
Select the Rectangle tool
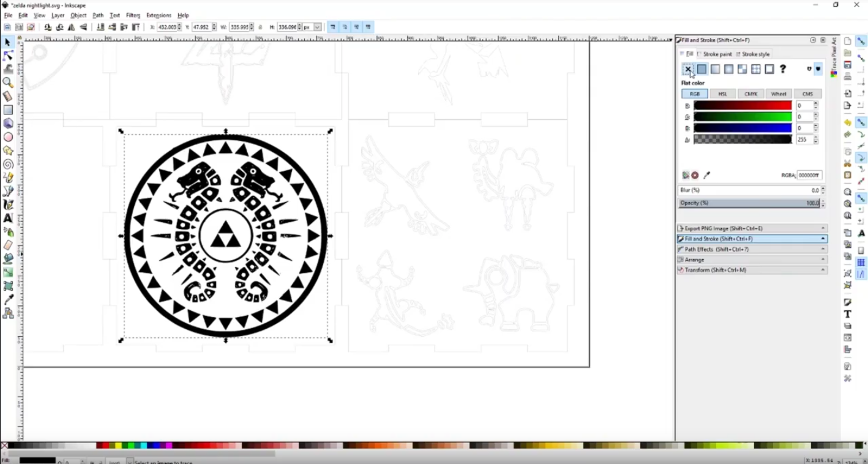8,110
